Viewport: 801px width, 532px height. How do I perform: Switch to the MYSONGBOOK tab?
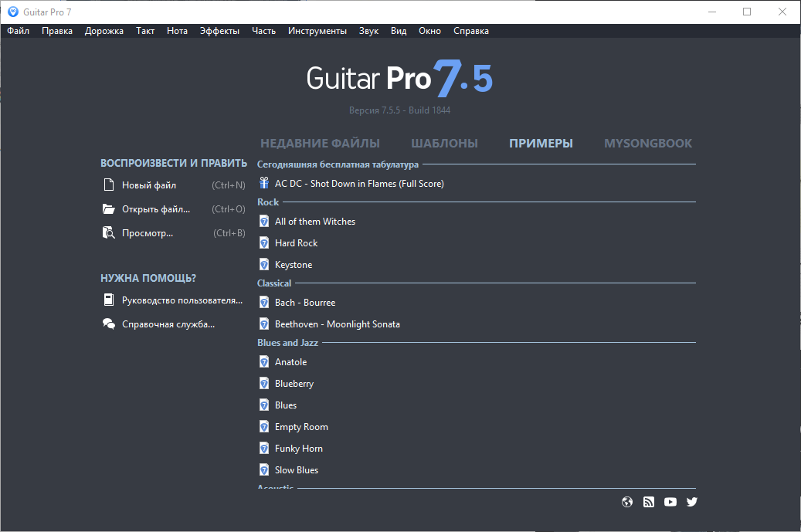tap(648, 144)
